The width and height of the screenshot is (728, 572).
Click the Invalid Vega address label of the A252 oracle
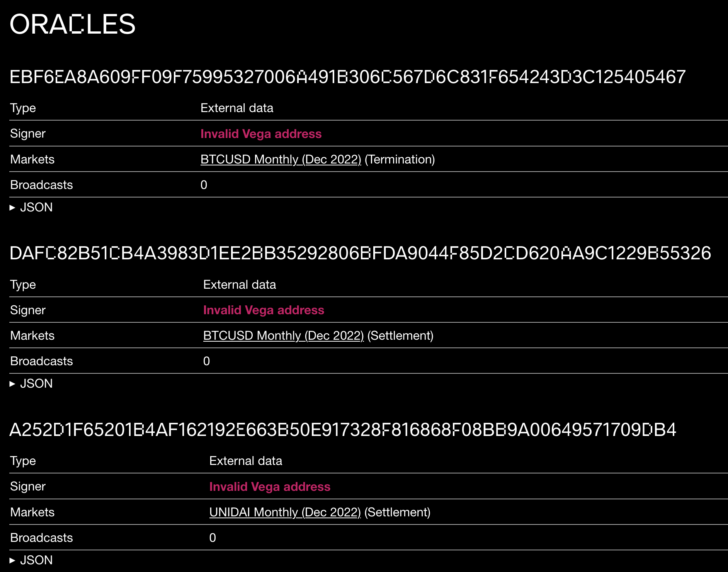click(269, 486)
